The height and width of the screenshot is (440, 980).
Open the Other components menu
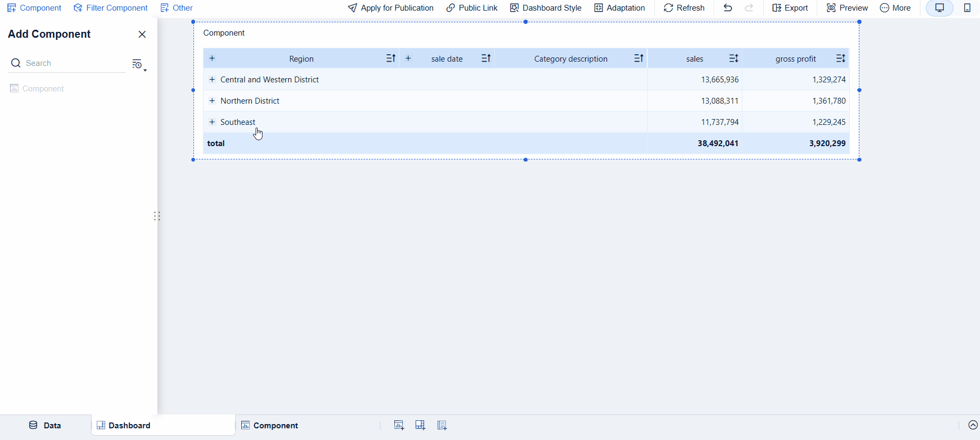point(176,8)
